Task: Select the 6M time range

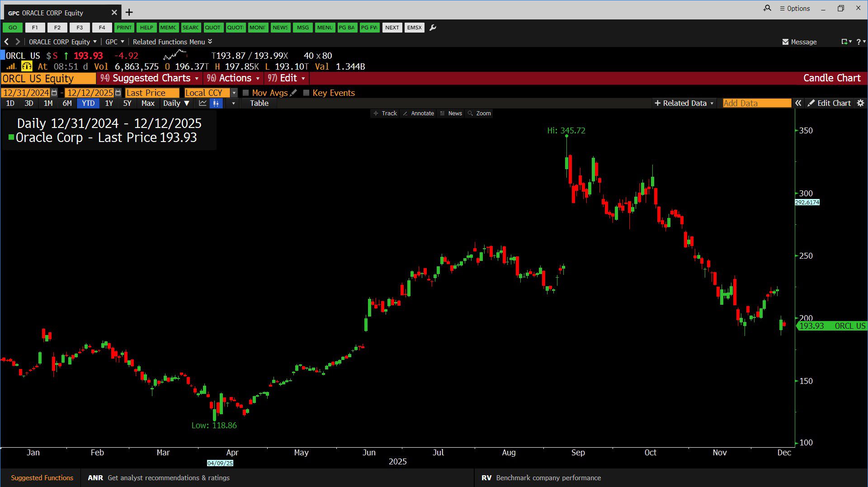Action: pyautogui.click(x=67, y=103)
